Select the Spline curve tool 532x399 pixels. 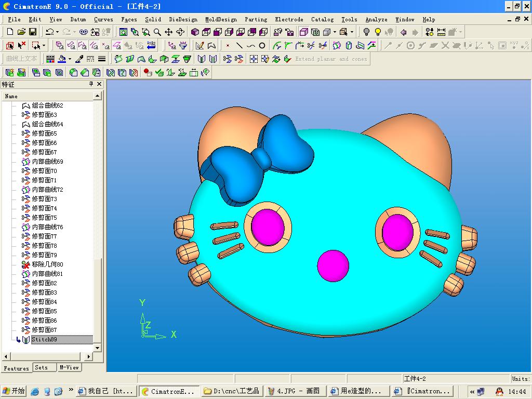coord(251,45)
